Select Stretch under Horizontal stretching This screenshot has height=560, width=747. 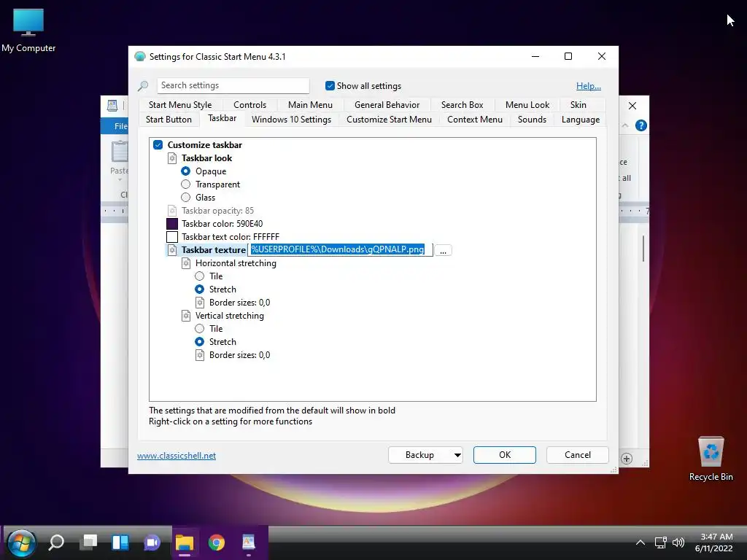(x=200, y=289)
